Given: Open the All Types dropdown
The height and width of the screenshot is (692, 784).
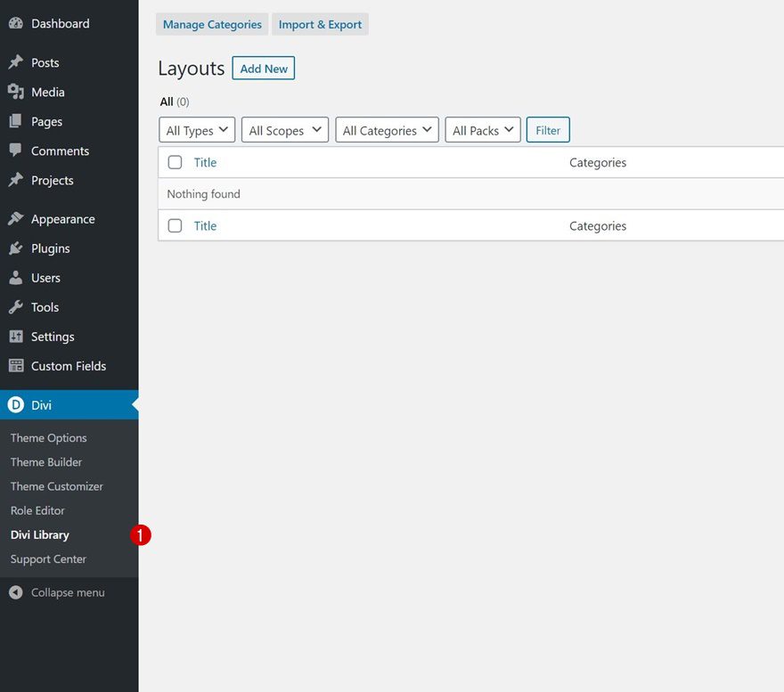Looking at the screenshot, I should [196, 129].
